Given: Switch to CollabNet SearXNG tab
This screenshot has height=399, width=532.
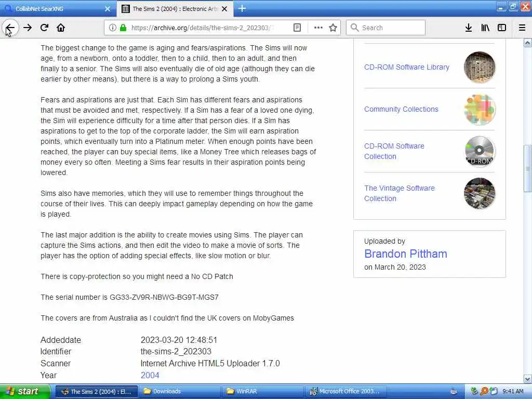Looking at the screenshot, I should (x=58, y=9).
